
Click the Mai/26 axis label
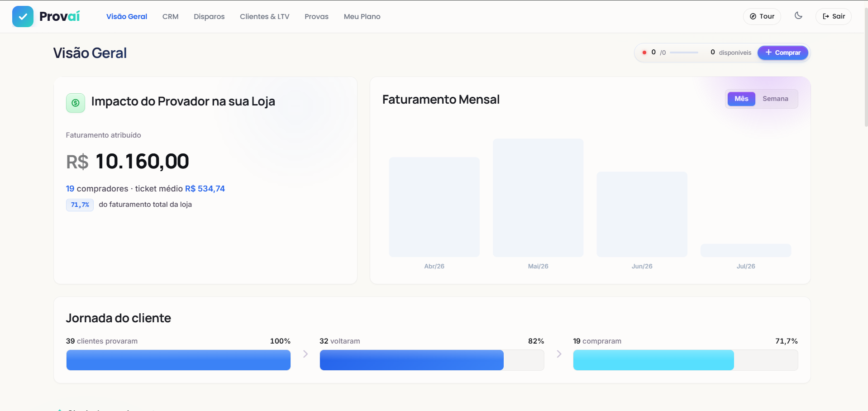(x=538, y=266)
